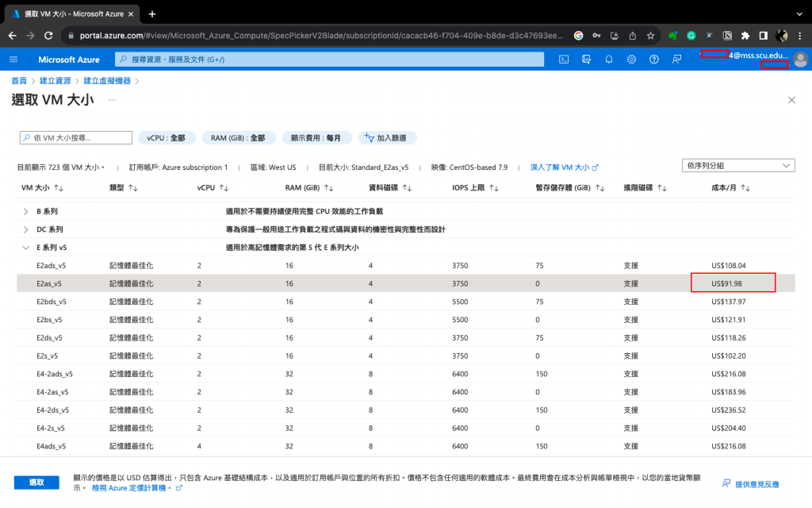This screenshot has width=812, height=508.
Task: Click the install app icon in address bar
Action: [615, 35]
